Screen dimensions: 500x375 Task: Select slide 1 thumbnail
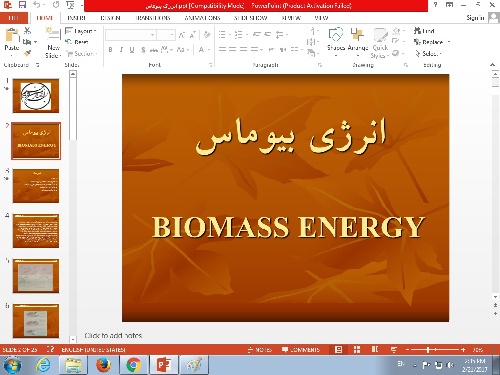[36, 96]
